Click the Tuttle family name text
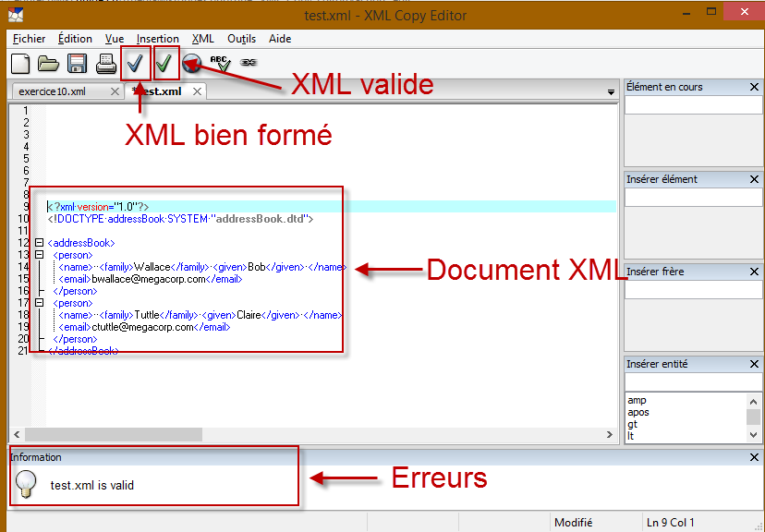This screenshot has width=765, height=532. click(x=147, y=315)
